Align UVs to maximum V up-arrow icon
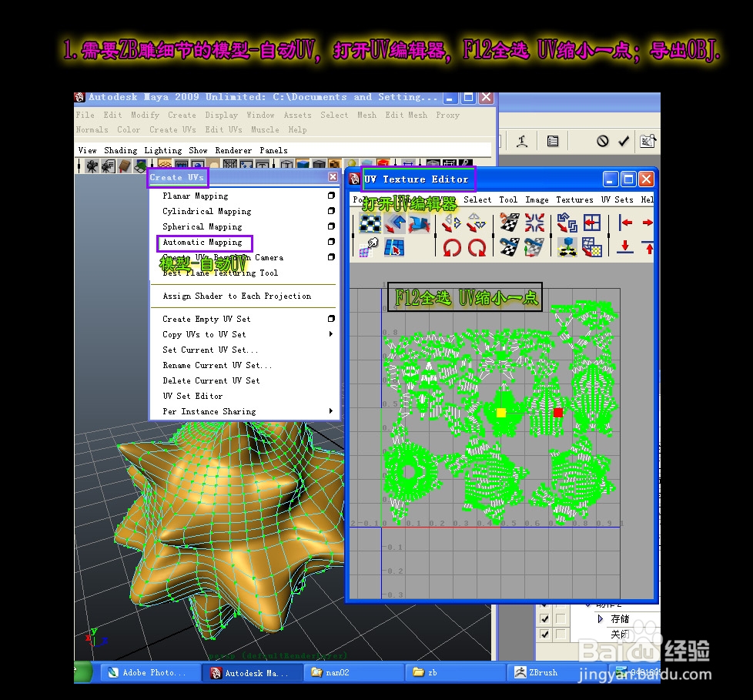753x700 pixels. [x=648, y=247]
